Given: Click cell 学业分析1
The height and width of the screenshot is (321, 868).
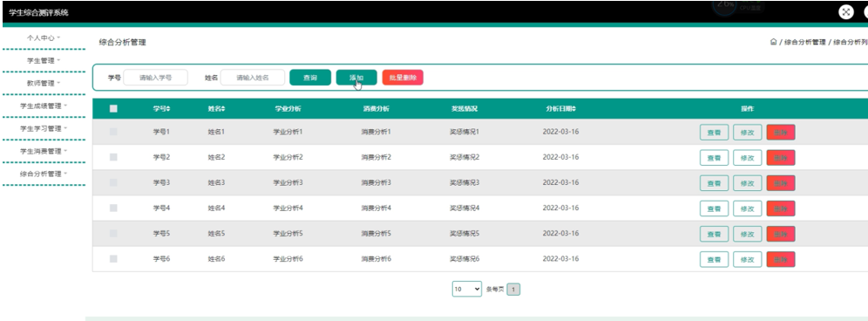Looking at the screenshot, I should [288, 132].
